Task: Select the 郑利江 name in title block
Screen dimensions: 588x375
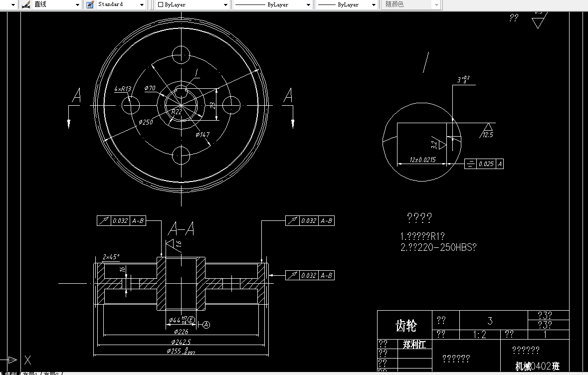Action: tap(414, 344)
